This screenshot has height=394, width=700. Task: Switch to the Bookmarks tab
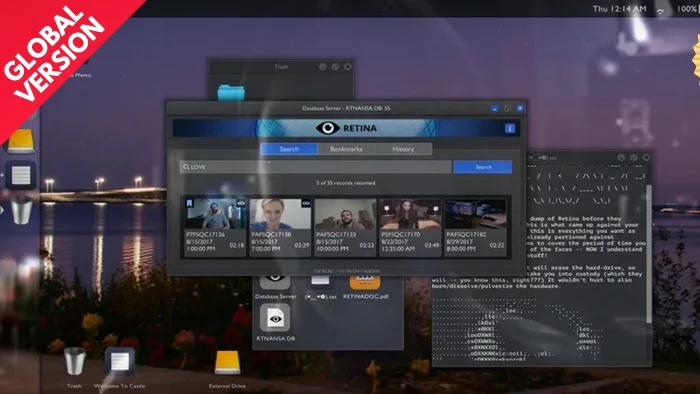(x=346, y=149)
